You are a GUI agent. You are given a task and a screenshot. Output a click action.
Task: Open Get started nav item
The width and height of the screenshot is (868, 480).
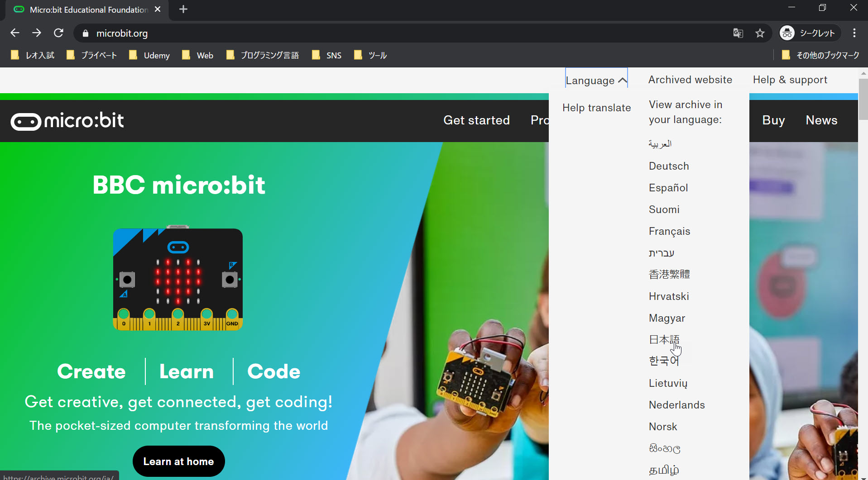pyautogui.click(x=476, y=120)
